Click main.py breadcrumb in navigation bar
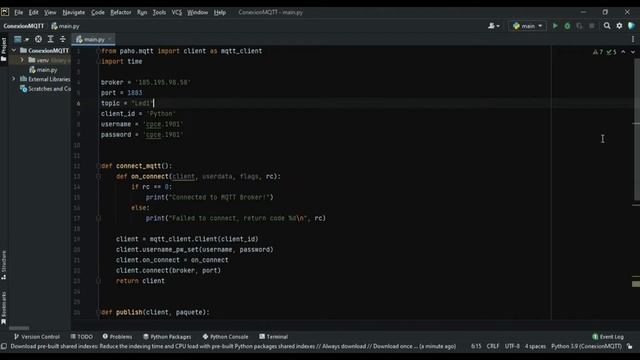The image size is (640, 360). coord(65,26)
